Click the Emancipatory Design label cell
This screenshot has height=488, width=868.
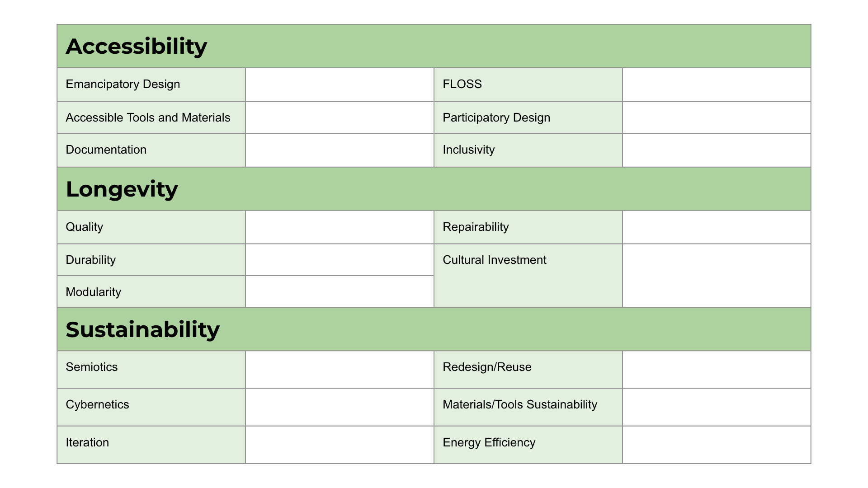pyautogui.click(x=151, y=84)
